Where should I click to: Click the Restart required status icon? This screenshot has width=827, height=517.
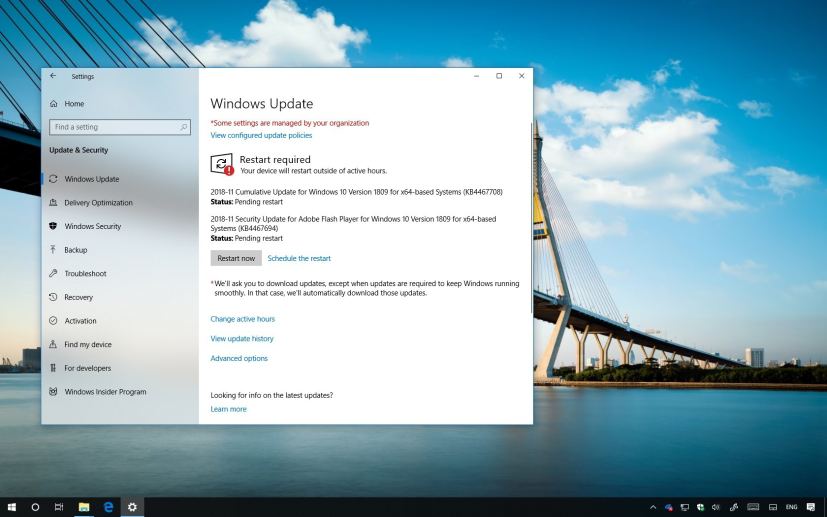pos(222,165)
